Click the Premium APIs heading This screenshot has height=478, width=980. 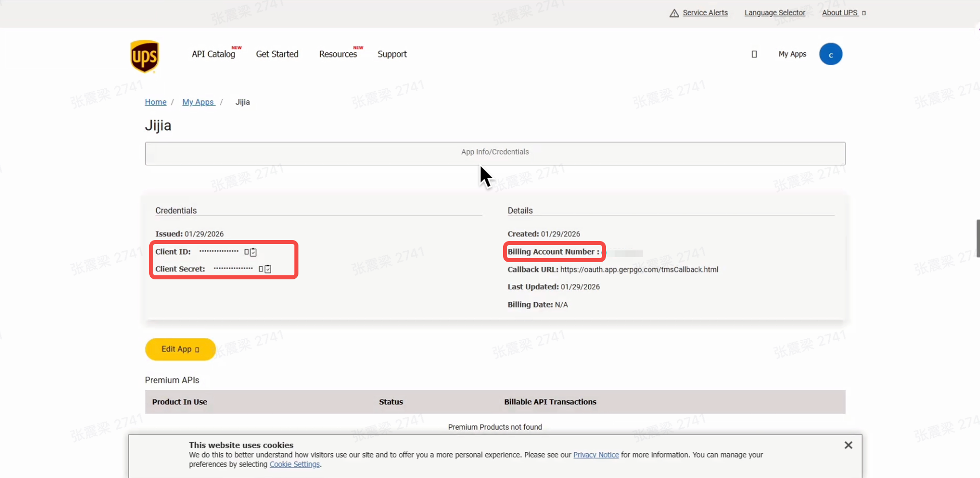tap(172, 380)
